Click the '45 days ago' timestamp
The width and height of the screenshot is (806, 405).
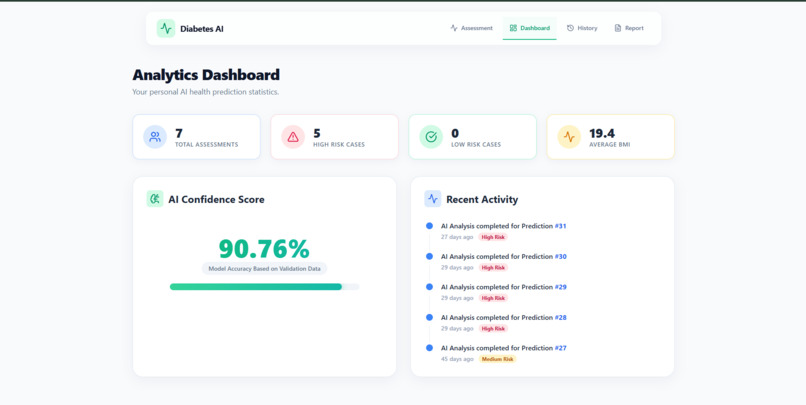coord(457,359)
